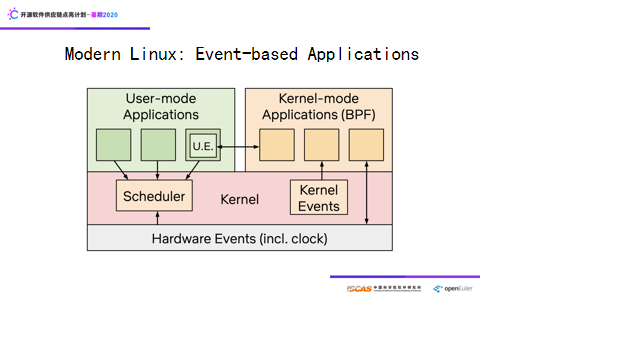Click the User-mode Applications heading
The width and height of the screenshot is (640, 360).
[161, 107]
